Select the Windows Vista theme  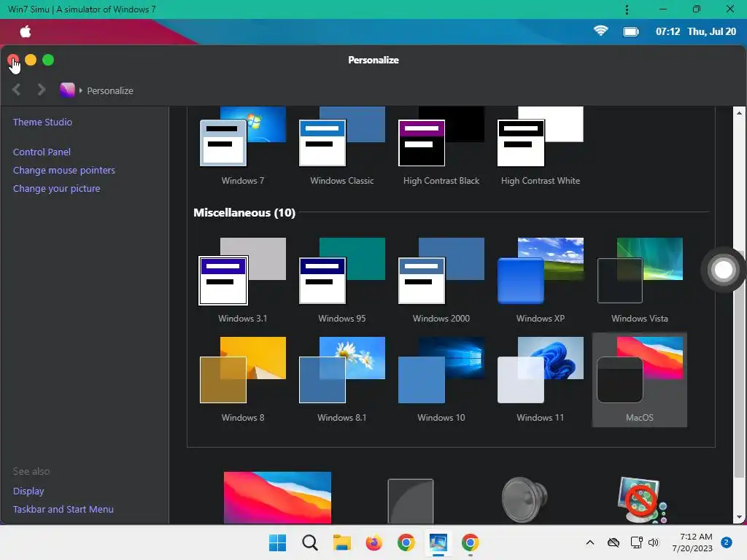[639, 281]
